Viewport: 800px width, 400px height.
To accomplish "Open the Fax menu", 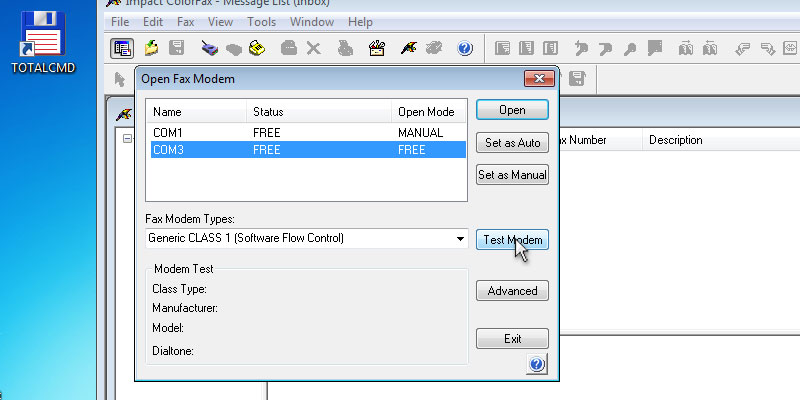I will (x=185, y=22).
